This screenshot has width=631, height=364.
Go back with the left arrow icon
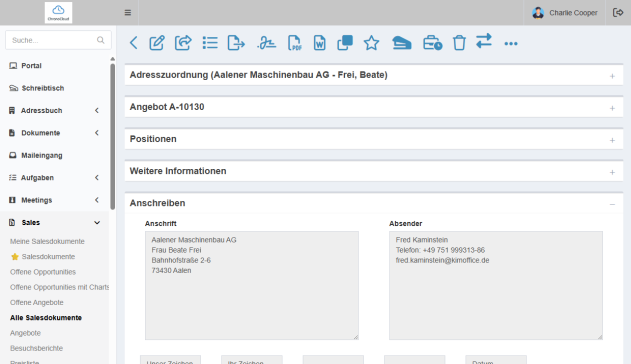(x=134, y=43)
